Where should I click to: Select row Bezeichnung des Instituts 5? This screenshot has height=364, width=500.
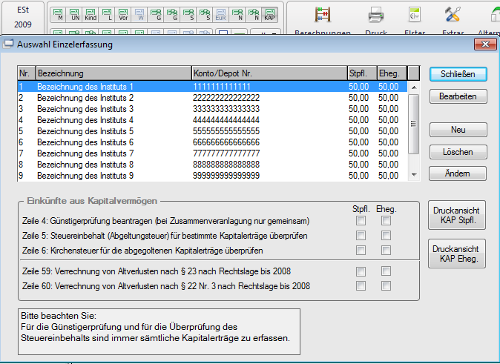(x=212, y=131)
